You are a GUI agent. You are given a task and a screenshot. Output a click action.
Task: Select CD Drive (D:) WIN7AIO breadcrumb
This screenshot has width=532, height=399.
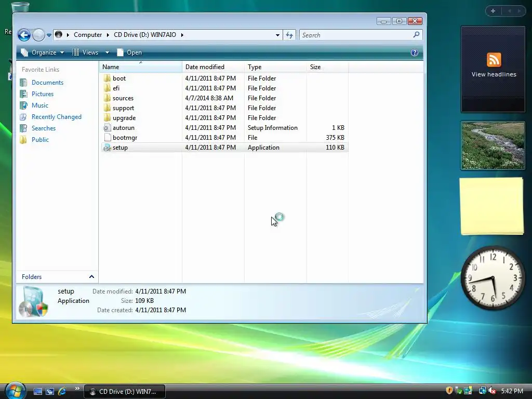(x=145, y=35)
